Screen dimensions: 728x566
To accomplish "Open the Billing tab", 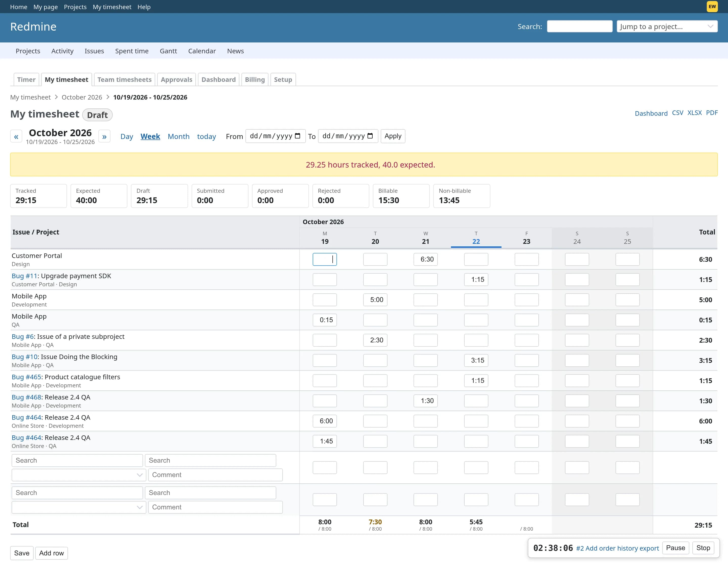I will coord(255,79).
